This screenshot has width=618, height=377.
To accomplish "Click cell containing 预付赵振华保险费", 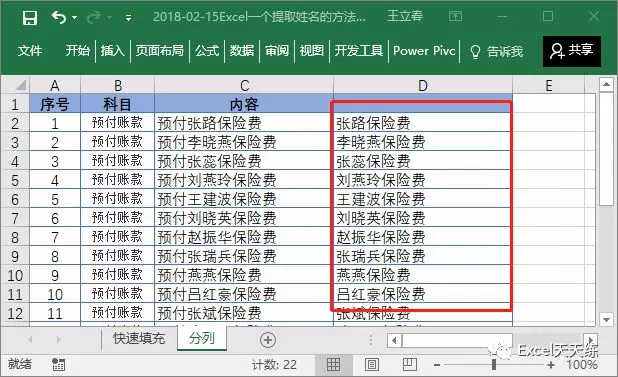I will coord(244,237).
